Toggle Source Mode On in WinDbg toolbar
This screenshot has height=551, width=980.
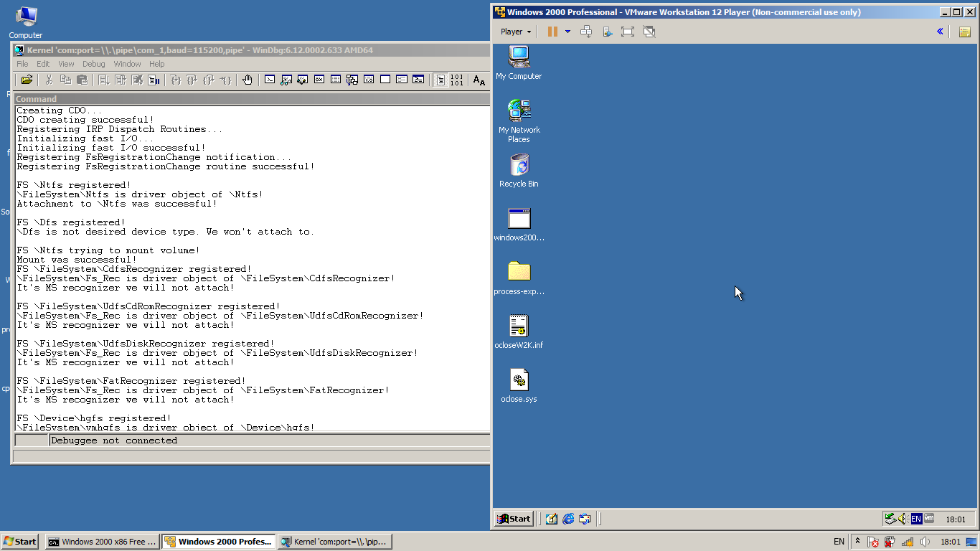pyautogui.click(x=440, y=80)
